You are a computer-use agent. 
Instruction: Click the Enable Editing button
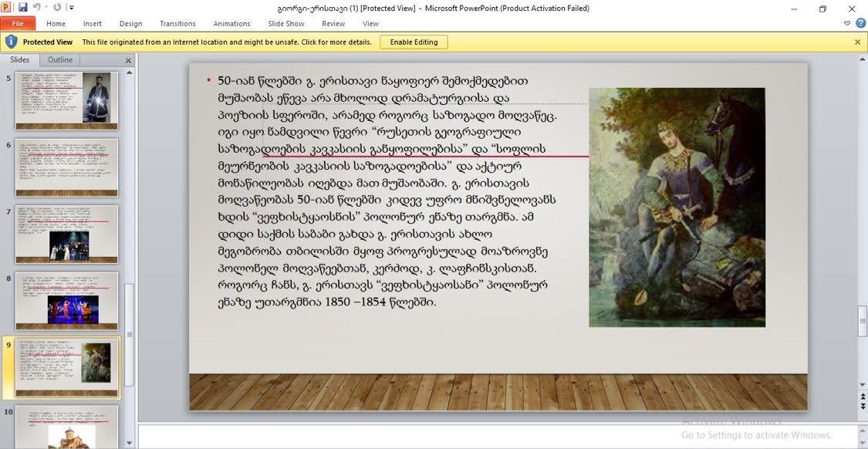(414, 42)
